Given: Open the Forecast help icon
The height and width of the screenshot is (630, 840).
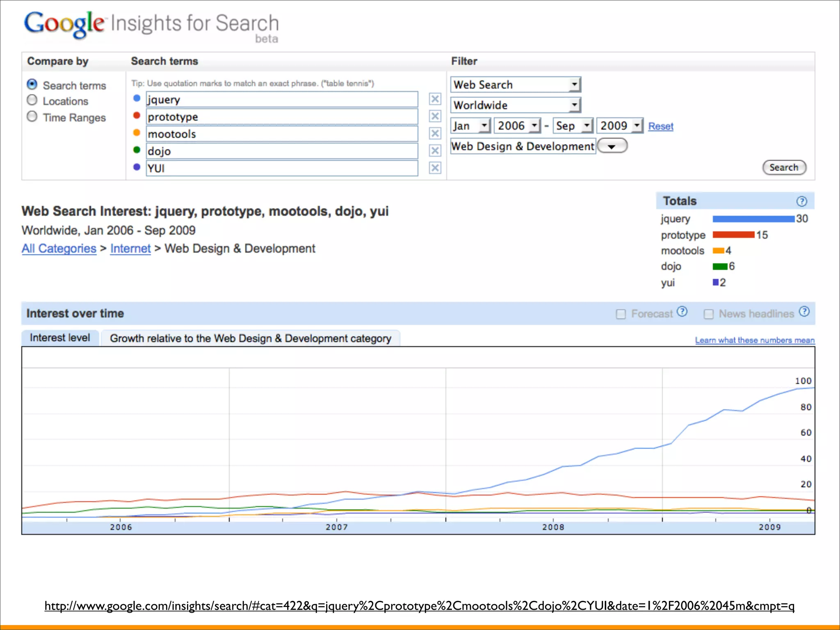Looking at the screenshot, I should 682,312.
